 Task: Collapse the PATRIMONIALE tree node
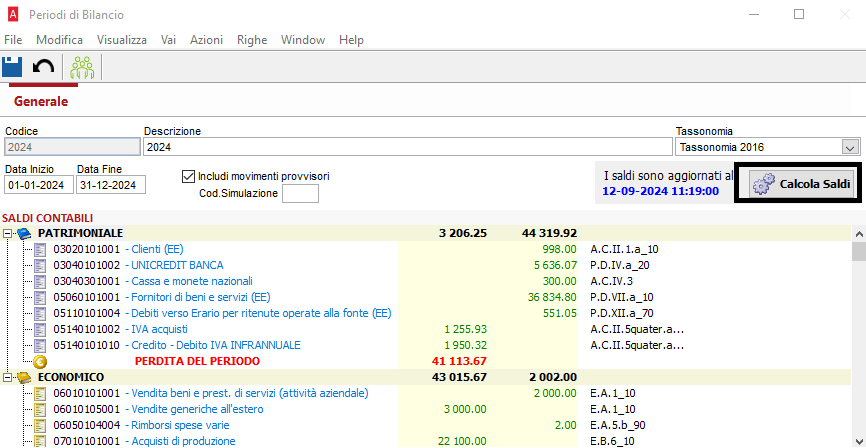(7, 233)
